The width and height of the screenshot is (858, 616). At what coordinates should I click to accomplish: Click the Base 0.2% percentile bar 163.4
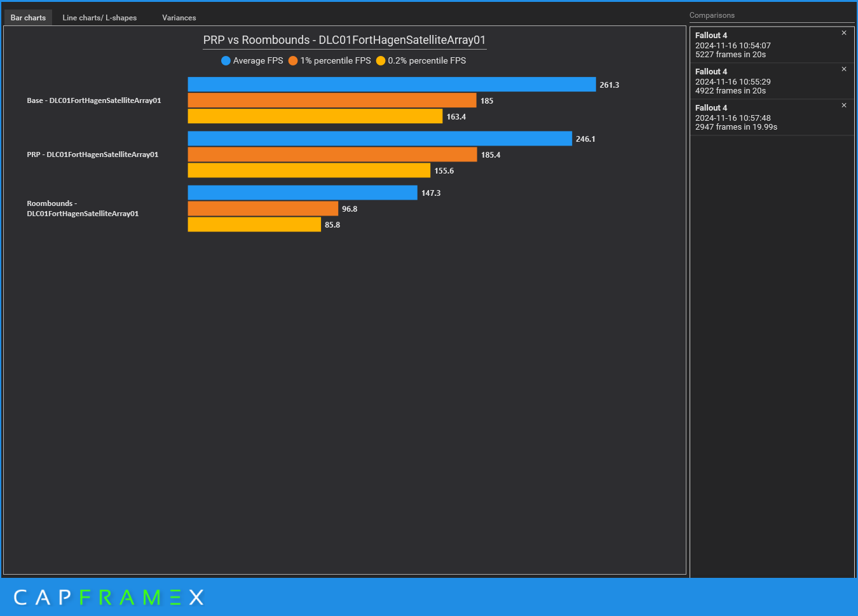tap(315, 116)
